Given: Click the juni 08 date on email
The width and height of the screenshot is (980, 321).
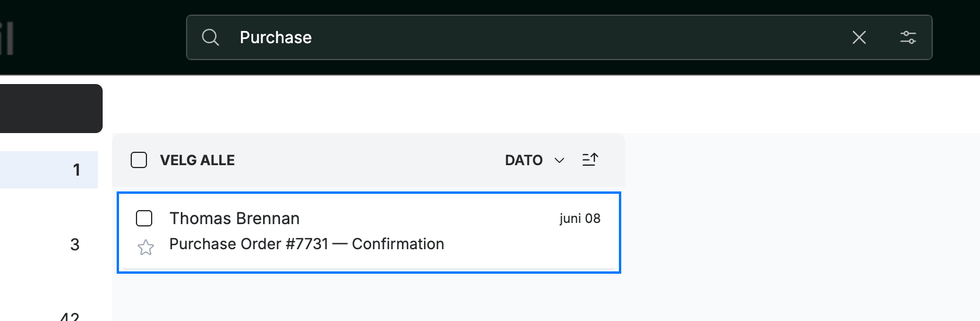Looking at the screenshot, I should click(580, 218).
